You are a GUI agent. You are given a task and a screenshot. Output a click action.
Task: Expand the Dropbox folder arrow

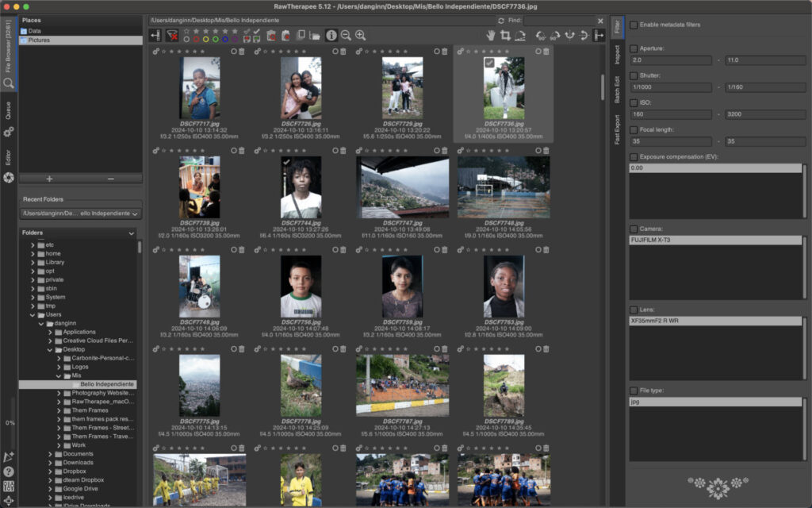[50, 471]
